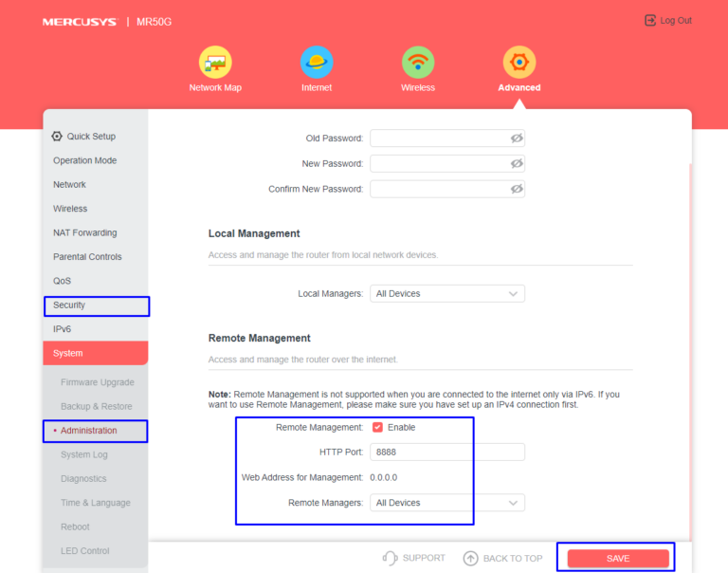Click the Back to Top arrow icon
The height and width of the screenshot is (573, 728).
click(x=471, y=558)
